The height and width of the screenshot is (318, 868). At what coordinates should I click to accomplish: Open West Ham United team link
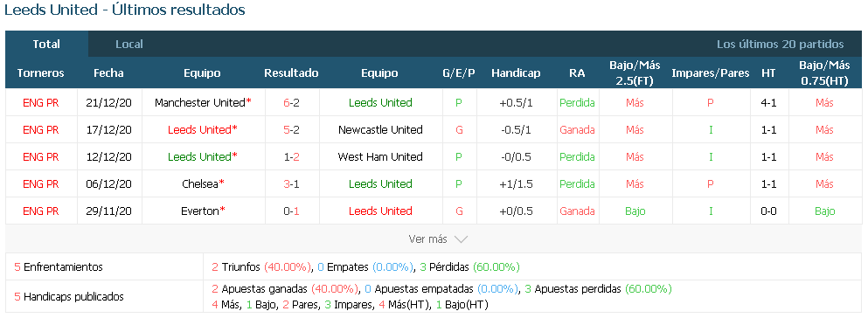pyautogui.click(x=380, y=157)
